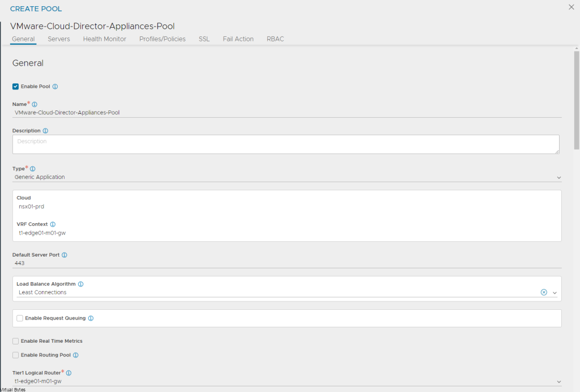Uncheck the Enable Pool checkbox
Image resolution: width=580 pixels, height=392 pixels.
15,87
